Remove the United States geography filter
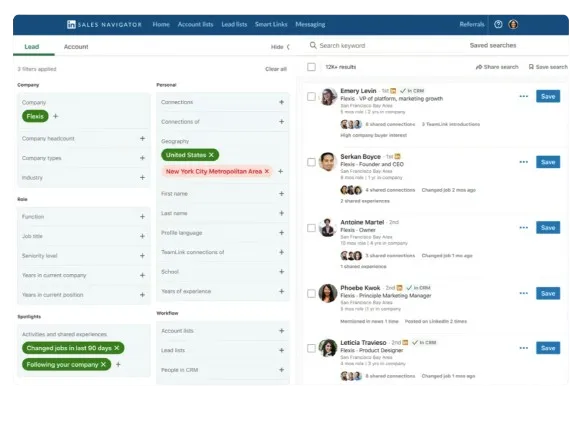The width and height of the screenshot is (582, 429). pos(212,155)
